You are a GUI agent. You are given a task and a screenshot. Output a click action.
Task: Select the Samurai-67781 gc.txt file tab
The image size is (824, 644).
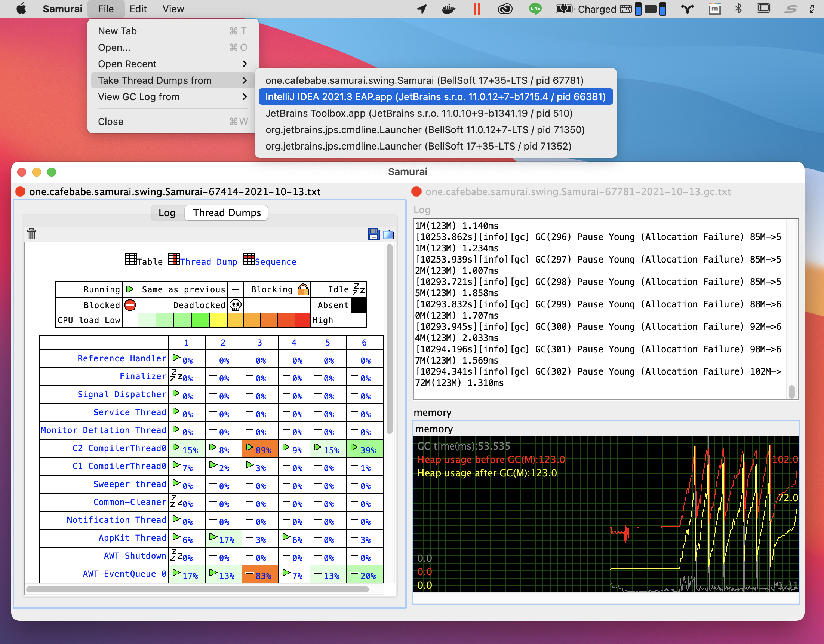click(578, 192)
